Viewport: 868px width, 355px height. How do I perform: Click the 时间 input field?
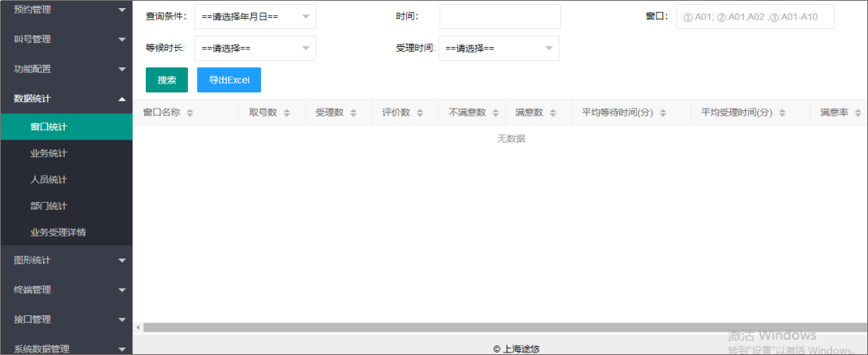click(x=499, y=16)
